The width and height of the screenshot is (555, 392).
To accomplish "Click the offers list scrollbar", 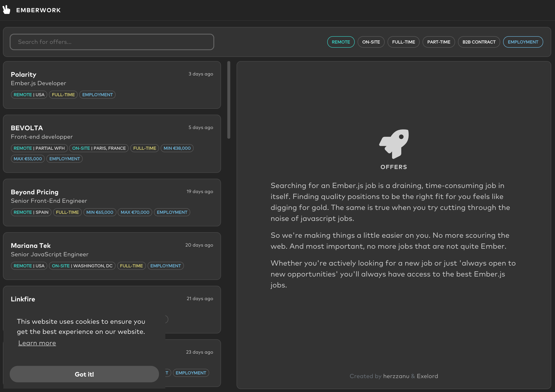I will pyautogui.click(x=229, y=100).
